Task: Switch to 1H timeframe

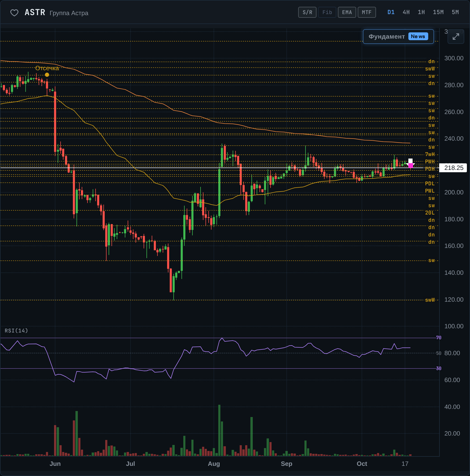Action: pos(421,12)
